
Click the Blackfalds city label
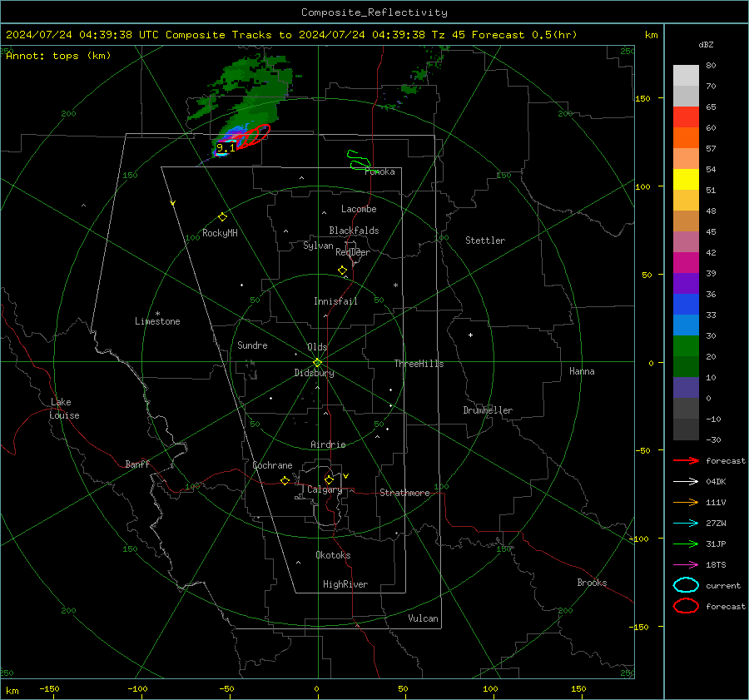(354, 231)
